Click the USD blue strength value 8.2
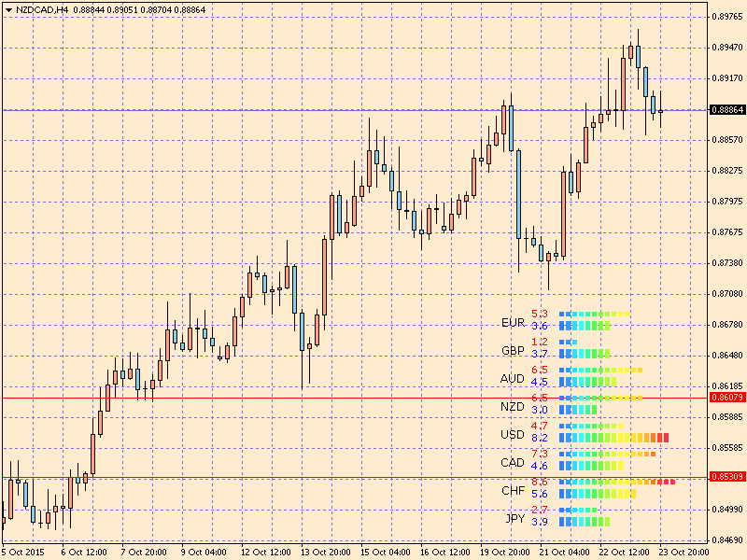The width and height of the screenshot is (747, 560). click(540, 438)
